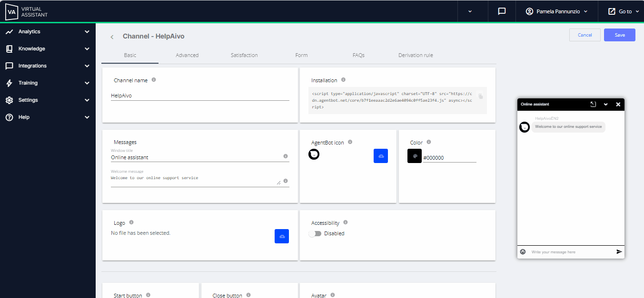Expand the Integrations menu chevron
This screenshot has width=644, height=298.
87,66
